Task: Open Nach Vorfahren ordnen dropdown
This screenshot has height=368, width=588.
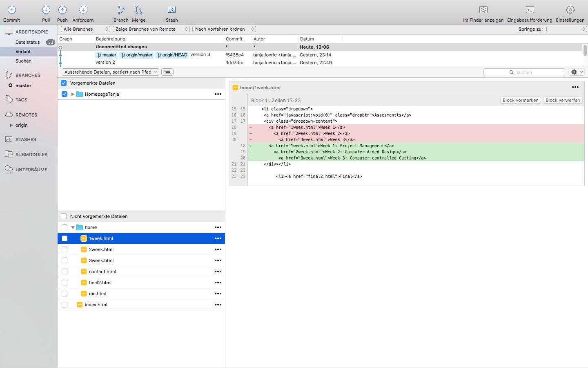Action: [224, 29]
